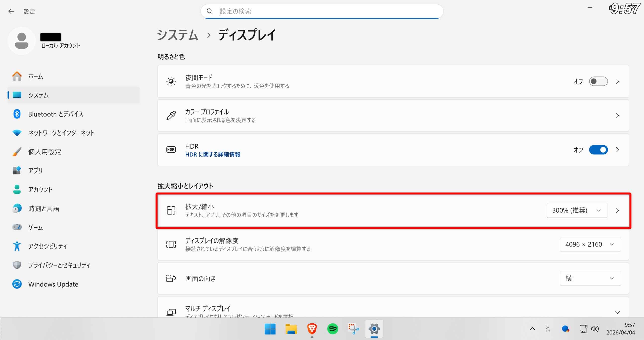The image size is (644, 340).
Task: Expand the マルチ ディスプレイ section
Action: click(617, 312)
